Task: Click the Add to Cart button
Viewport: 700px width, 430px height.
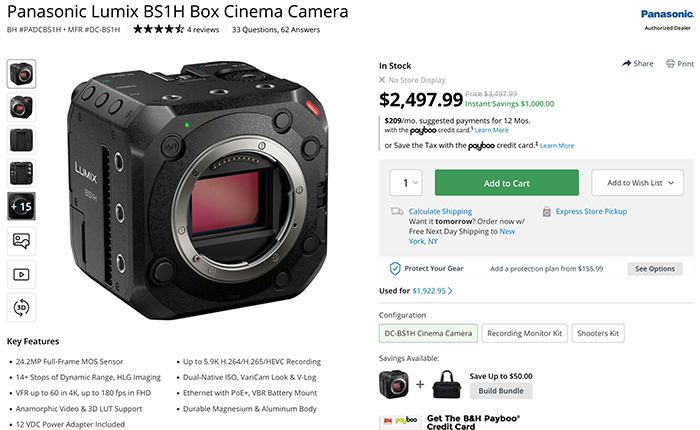Action: (506, 183)
